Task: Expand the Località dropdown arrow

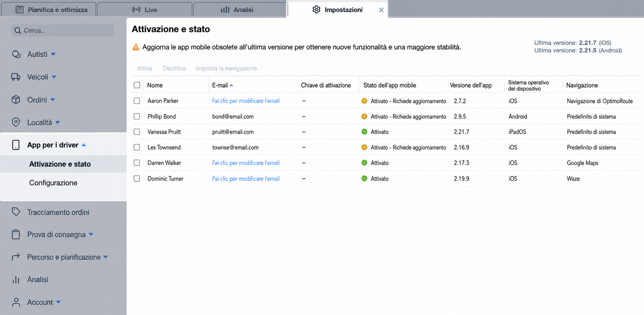Action: tap(58, 122)
